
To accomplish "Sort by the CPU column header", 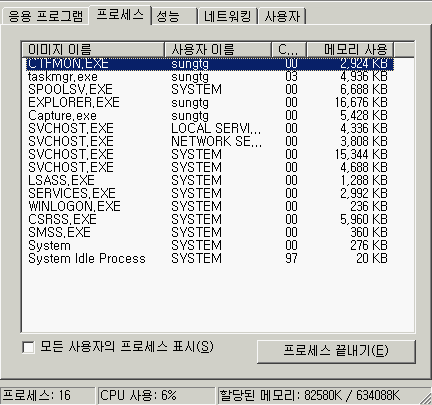I will [289, 50].
